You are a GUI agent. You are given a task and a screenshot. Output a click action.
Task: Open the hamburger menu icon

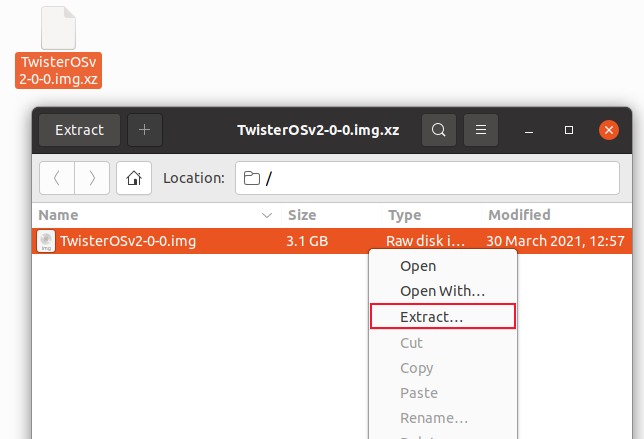click(481, 130)
